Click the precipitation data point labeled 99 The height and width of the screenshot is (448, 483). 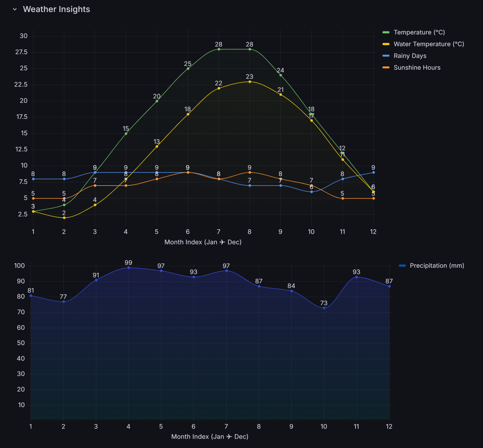[x=128, y=268]
